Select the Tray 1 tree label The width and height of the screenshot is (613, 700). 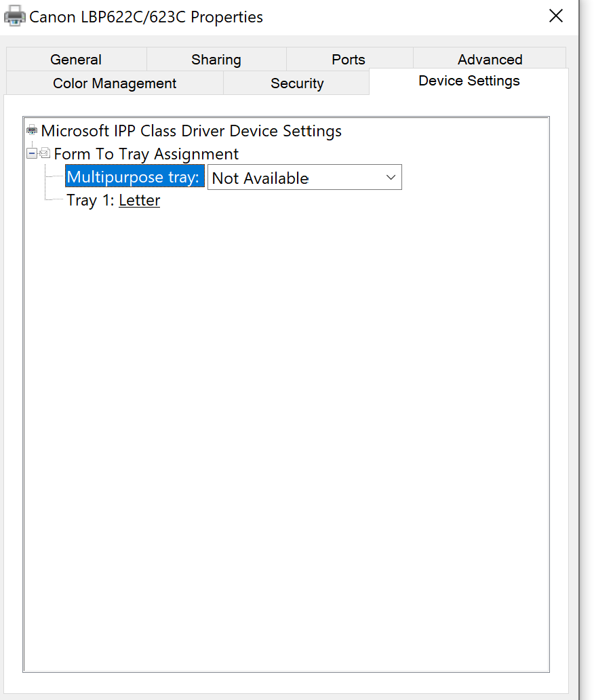pos(90,201)
